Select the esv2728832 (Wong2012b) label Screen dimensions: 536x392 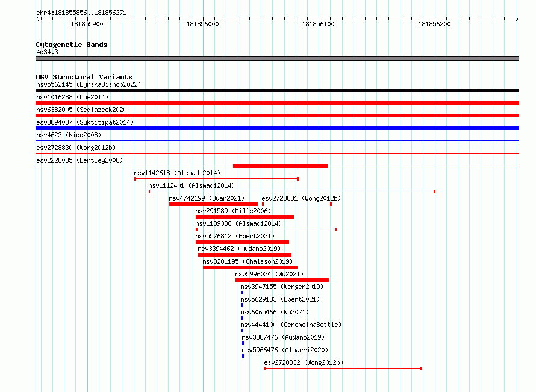304,362
